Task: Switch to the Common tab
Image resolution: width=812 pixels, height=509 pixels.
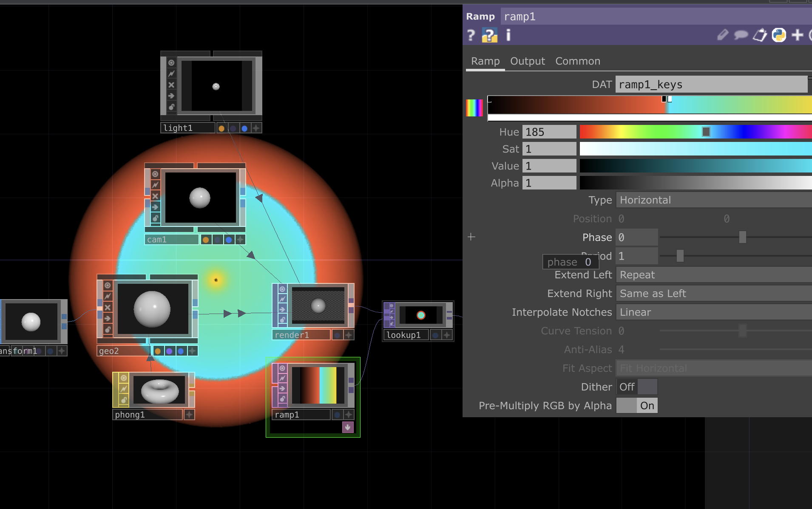Action: (x=577, y=61)
